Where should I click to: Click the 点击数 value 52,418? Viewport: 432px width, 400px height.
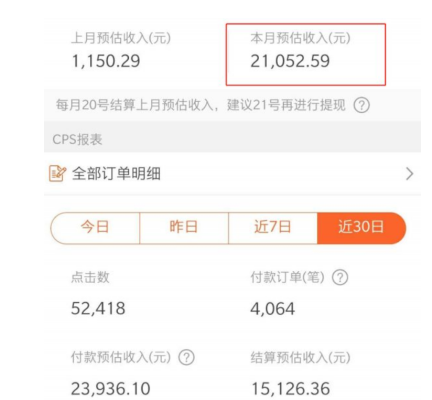(98, 309)
